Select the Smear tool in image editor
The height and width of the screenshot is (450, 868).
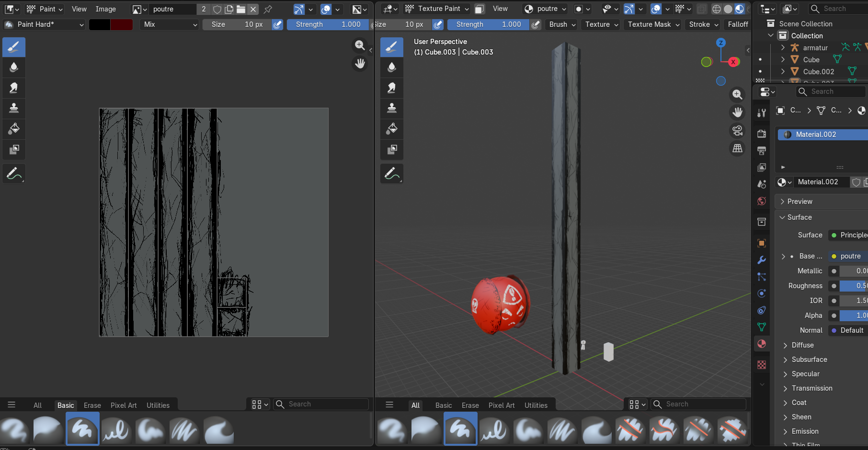coord(14,88)
